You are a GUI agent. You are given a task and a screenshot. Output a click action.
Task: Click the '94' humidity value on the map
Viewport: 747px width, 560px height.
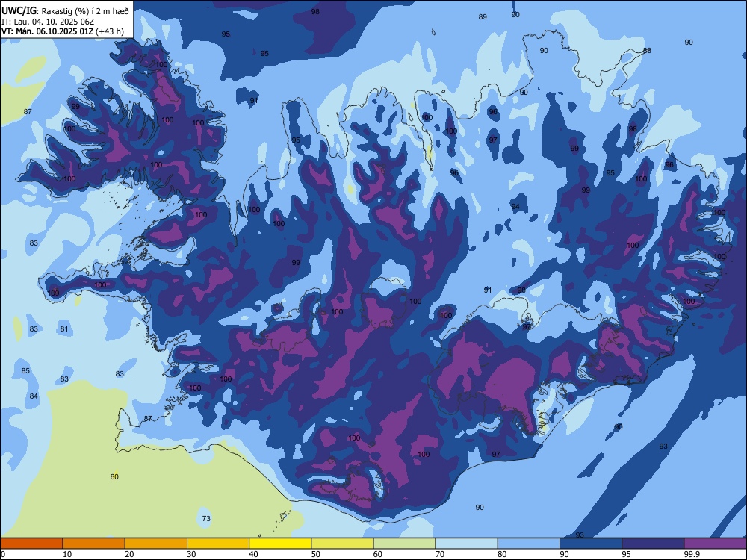515,207
